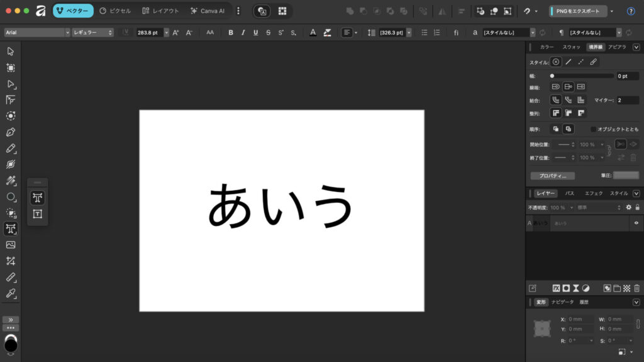Click the stroke 幅 width slider
The image size is (644, 362).
[582, 76]
